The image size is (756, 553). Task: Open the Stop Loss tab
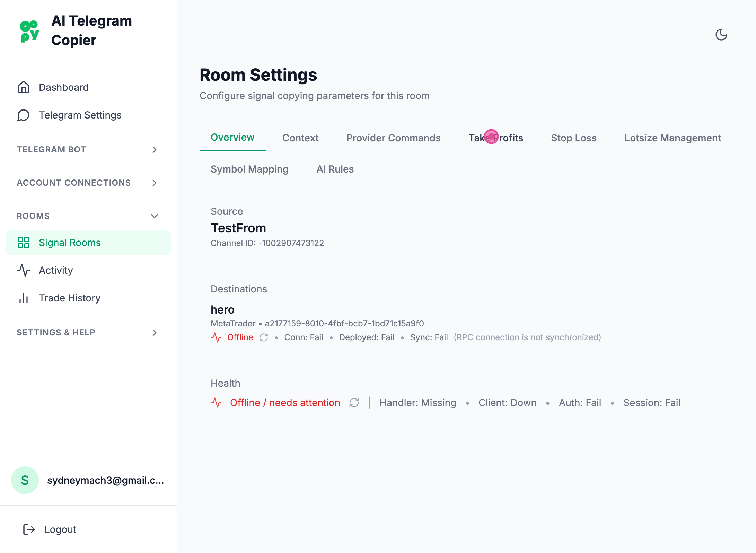tap(573, 138)
